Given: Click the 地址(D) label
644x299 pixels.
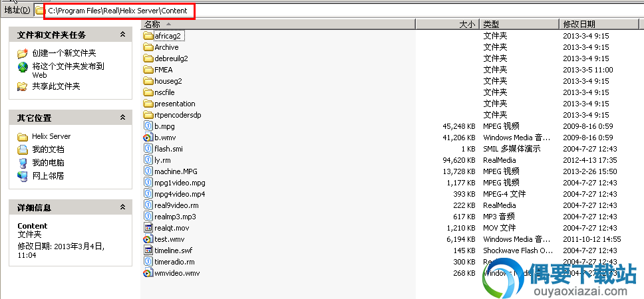Looking at the screenshot, I should (17, 10).
